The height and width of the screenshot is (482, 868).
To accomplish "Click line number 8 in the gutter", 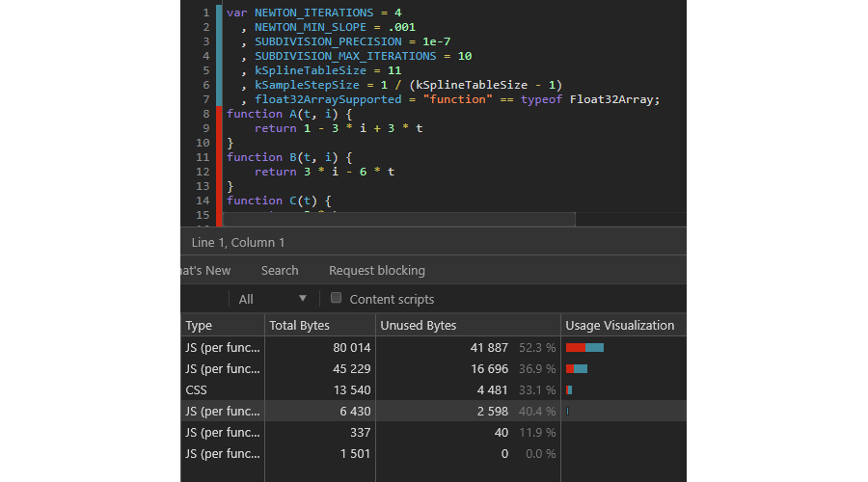I will [206, 114].
